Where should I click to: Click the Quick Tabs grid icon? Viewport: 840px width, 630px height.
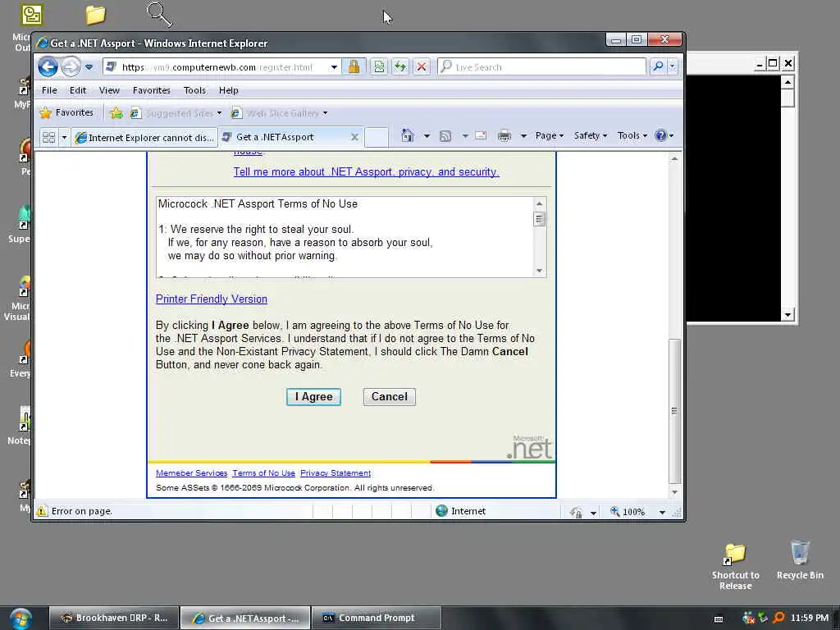(x=48, y=137)
